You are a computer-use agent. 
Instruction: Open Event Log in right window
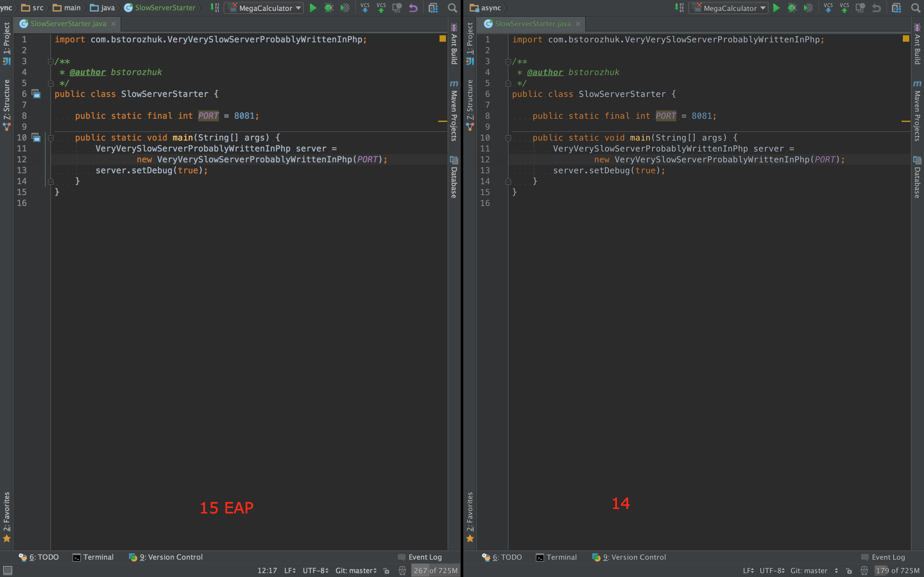883,557
